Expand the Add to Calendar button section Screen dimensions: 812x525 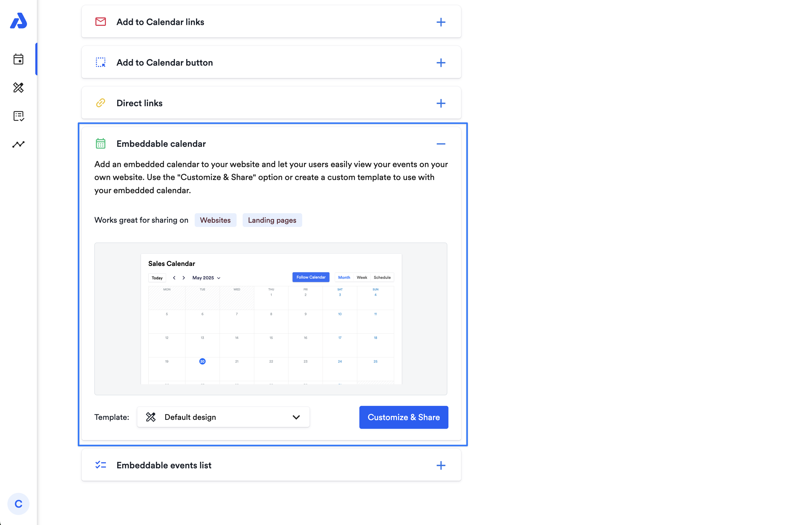[441, 63]
